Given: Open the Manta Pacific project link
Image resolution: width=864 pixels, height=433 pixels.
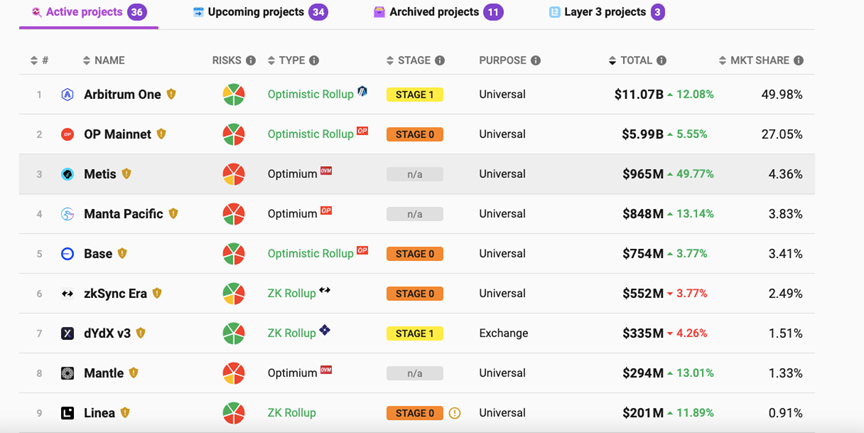Looking at the screenshot, I should [x=123, y=214].
